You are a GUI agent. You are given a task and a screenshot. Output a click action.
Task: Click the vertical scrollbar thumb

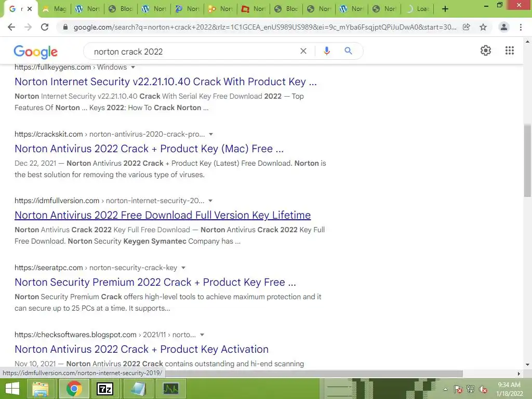pyautogui.click(x=527, y=161)
